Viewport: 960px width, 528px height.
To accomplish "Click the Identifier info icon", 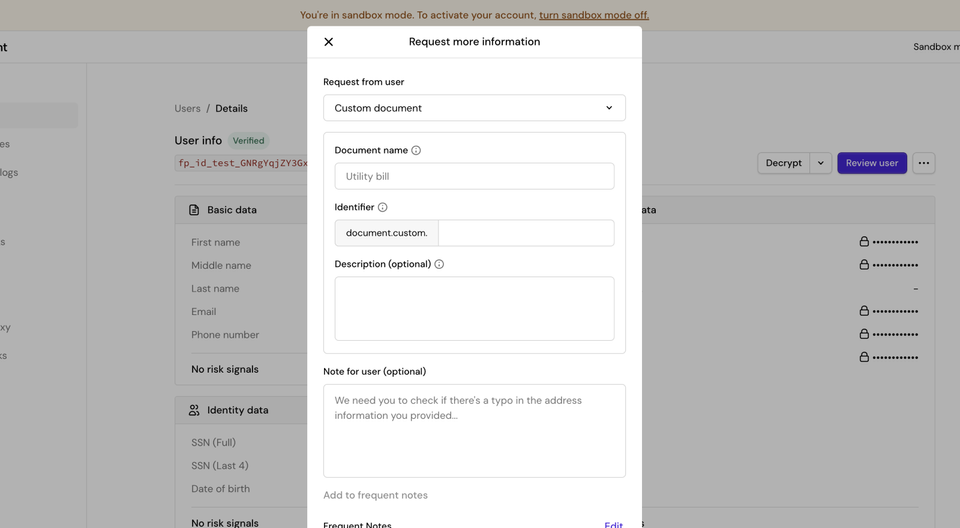I will tap(382, 208).
